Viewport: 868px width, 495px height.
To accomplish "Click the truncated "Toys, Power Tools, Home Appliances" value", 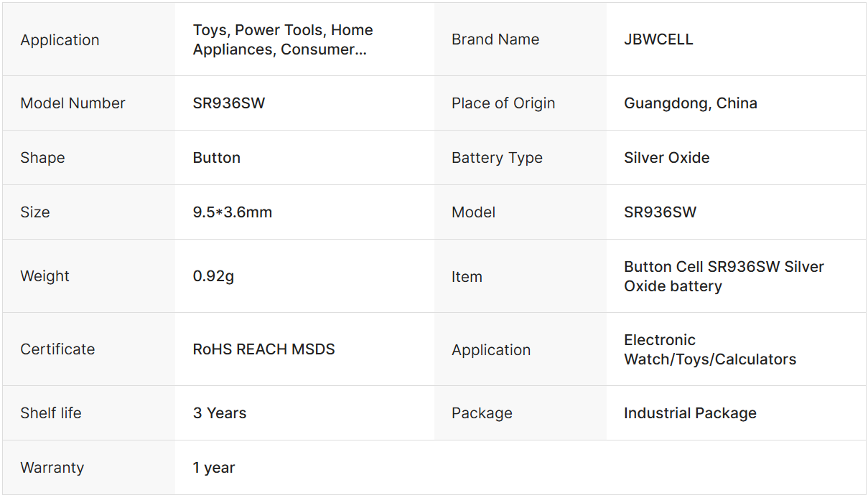I will click(283, 39).
